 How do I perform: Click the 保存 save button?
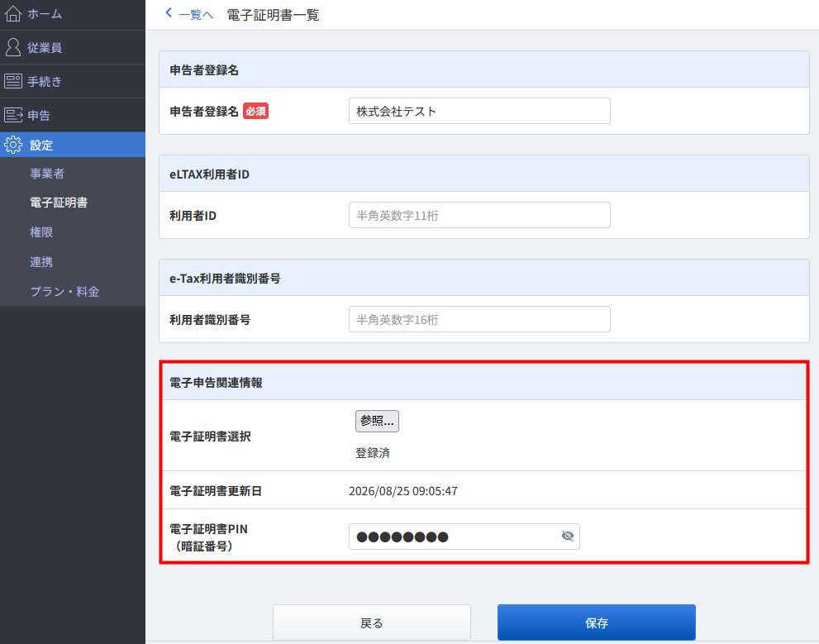(x=597, y=623)
